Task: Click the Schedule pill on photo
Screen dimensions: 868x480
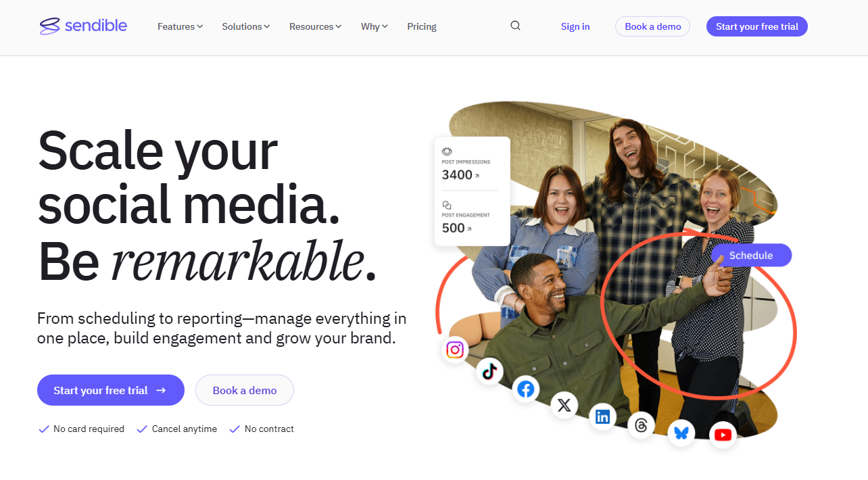Action: coord(751,255)
